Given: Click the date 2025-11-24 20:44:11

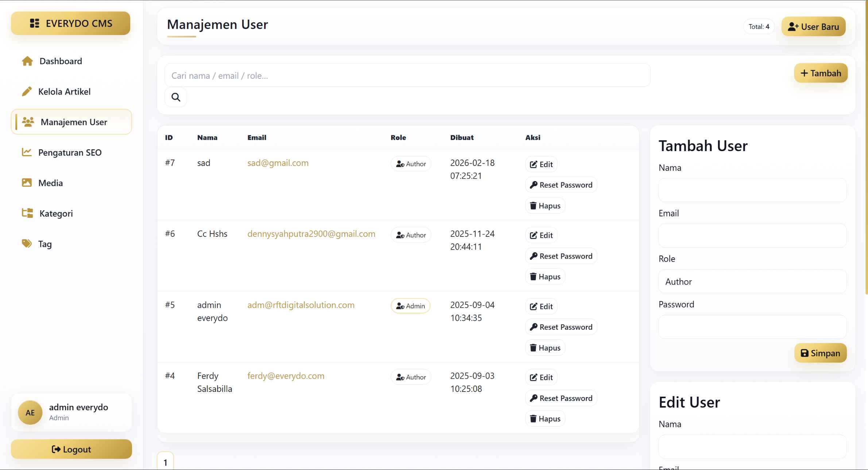Looking at the screenshot, I should (472, 240).
